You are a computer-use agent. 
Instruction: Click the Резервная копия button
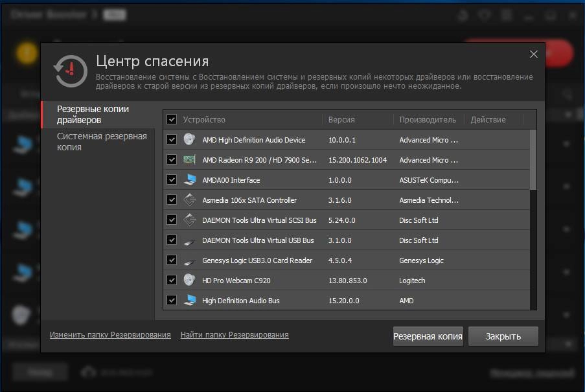click(428, 336)
